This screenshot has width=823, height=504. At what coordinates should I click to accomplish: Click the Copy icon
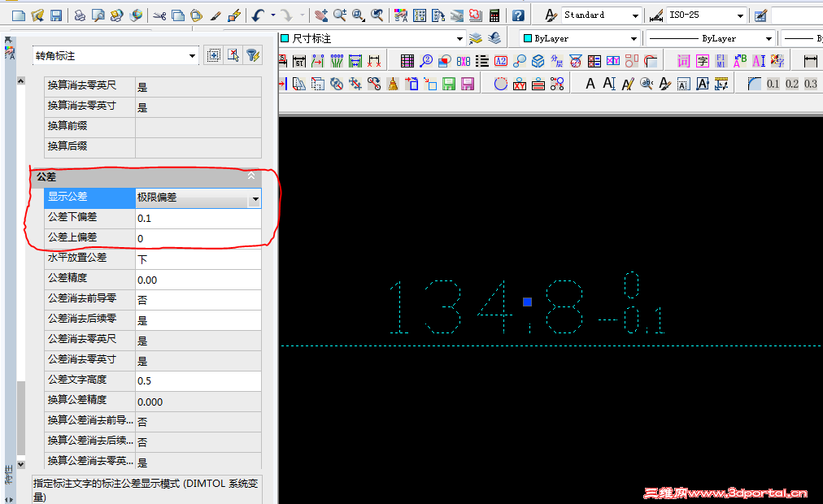coord(178,15)
